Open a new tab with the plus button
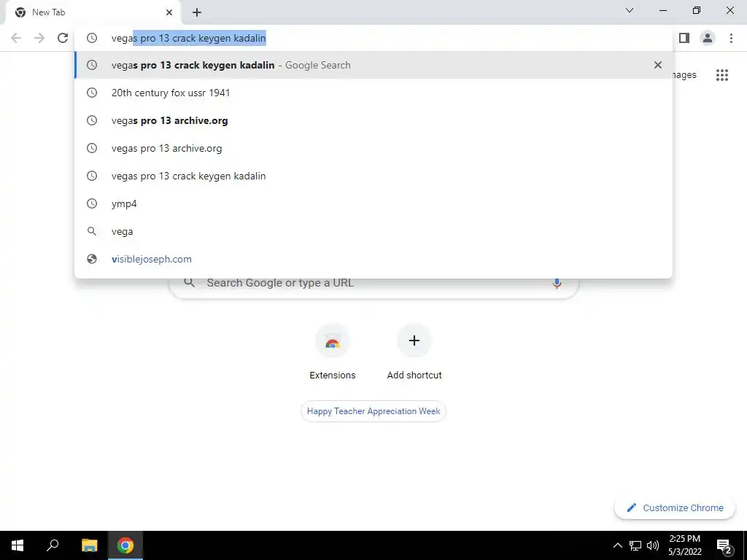Viewport: 747px width, 560px height. click(197, 12)
